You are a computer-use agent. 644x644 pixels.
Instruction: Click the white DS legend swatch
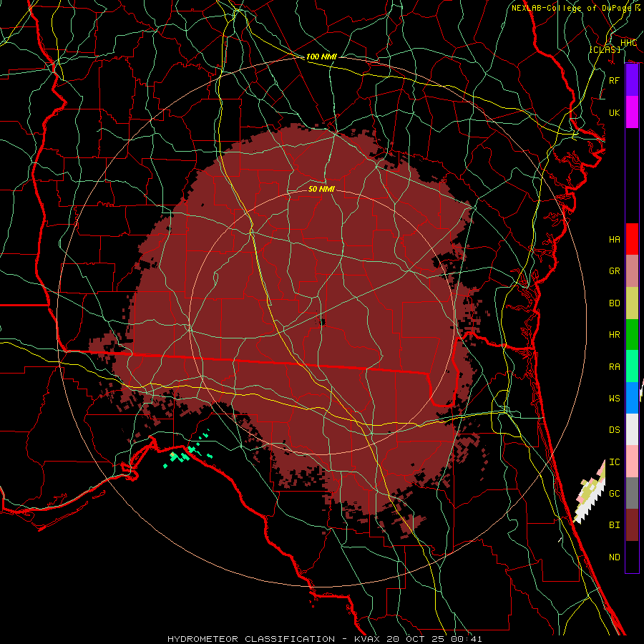click(x=632, y=429)
